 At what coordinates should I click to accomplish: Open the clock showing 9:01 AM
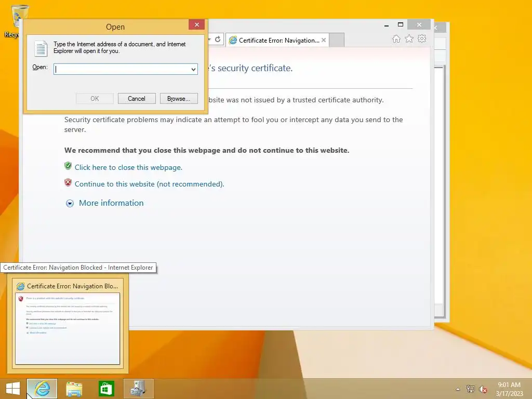tap(509, 389)
